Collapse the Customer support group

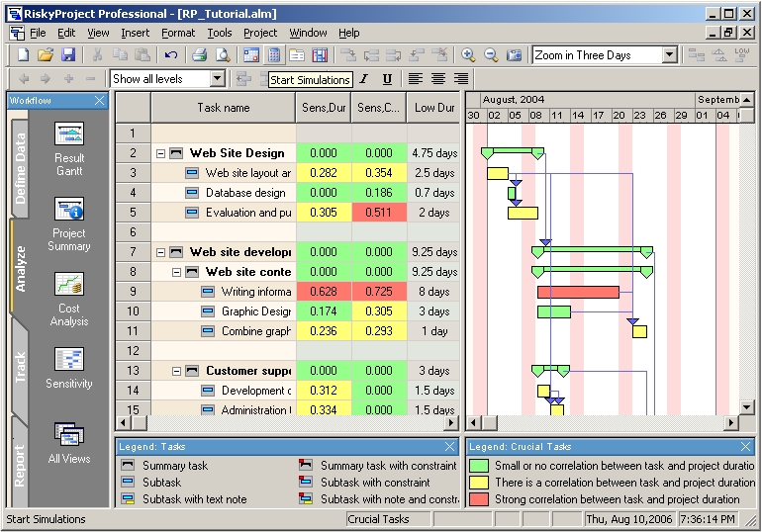click(176, 372)
